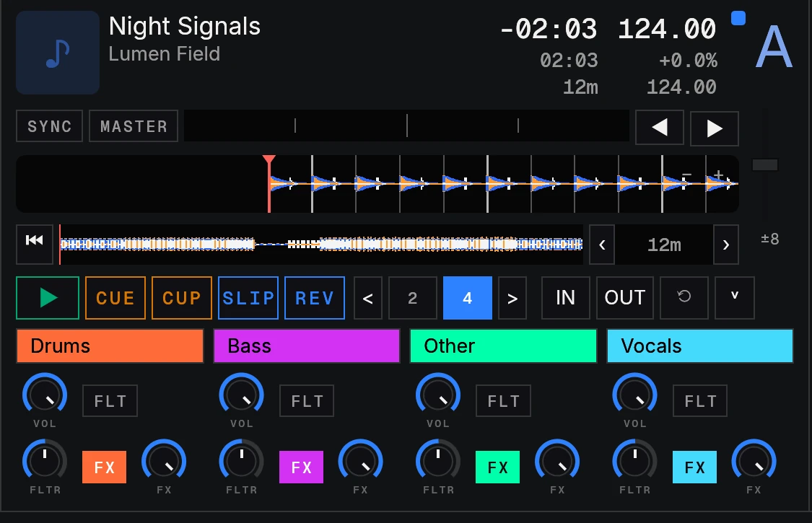Image resolution: width=812 pixels, height=523 pixels.
Task: Click the loop reset circular arrow icon
Action: (684, 297)
